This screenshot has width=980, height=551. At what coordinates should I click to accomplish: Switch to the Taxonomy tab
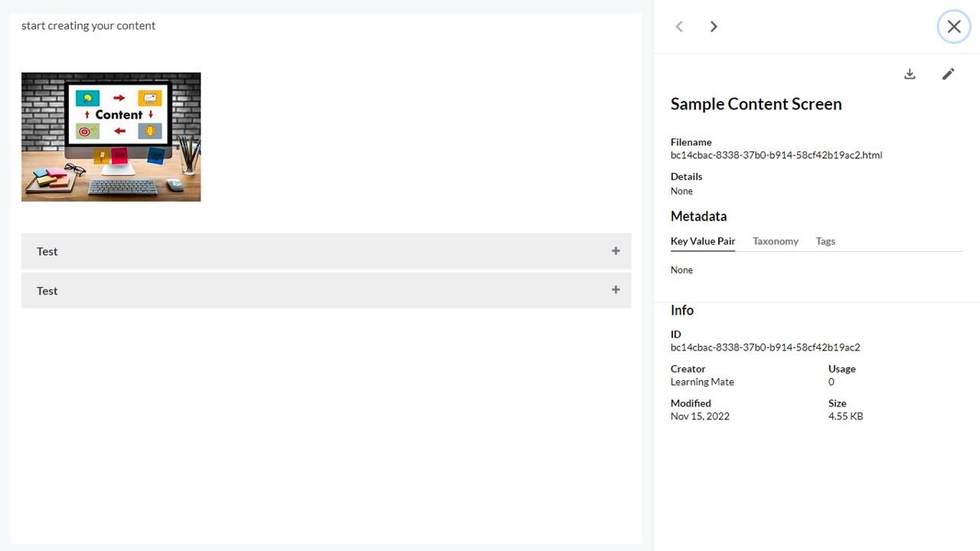(x=776, y=241)
